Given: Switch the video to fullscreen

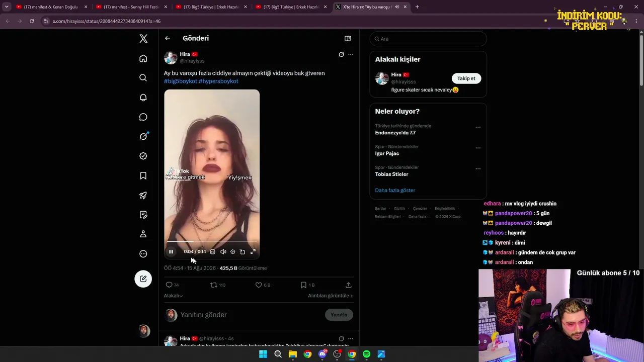Looking at the screenshot, I should (x=253, y=252).
